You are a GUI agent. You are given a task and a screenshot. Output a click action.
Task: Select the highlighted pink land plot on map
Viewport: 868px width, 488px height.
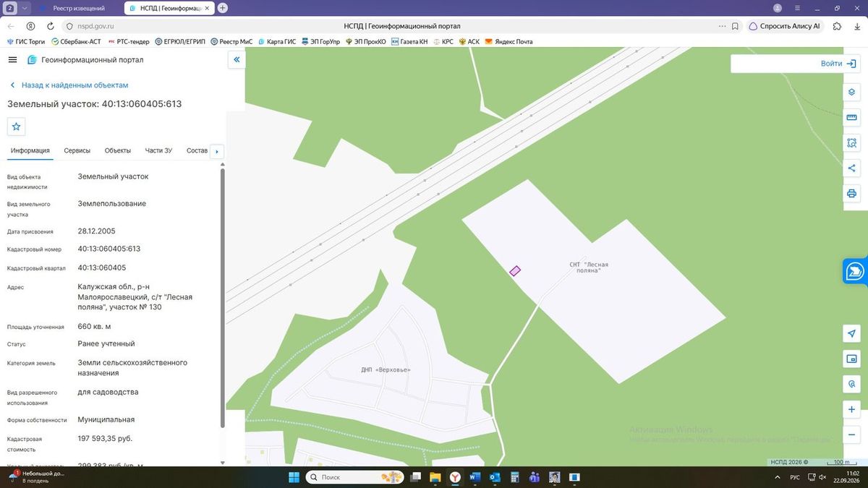coord(515,271)
